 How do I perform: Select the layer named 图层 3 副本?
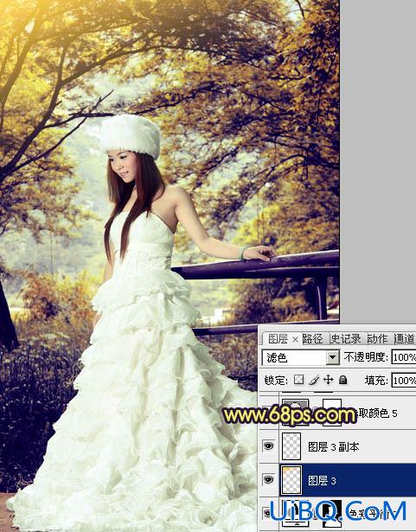point(334,447)
